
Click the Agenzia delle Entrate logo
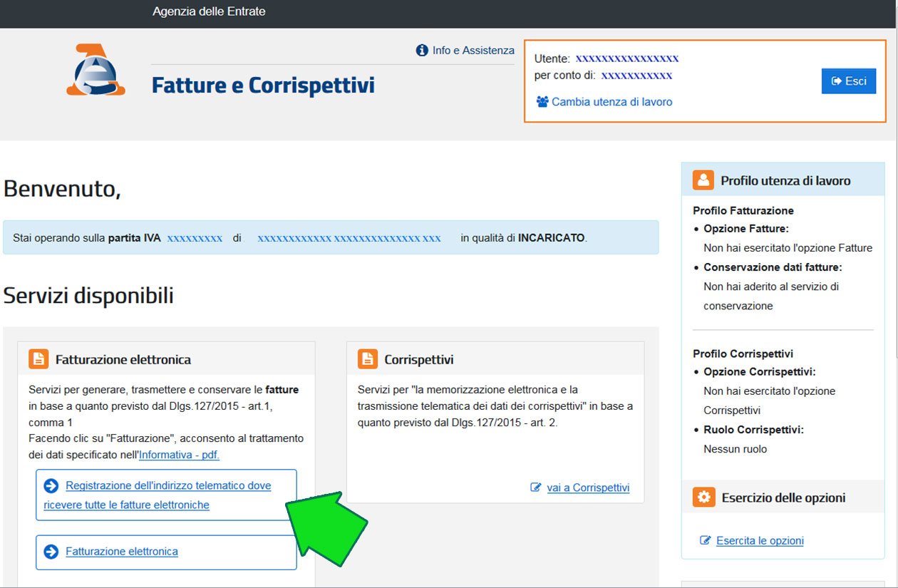pos(96,70)
